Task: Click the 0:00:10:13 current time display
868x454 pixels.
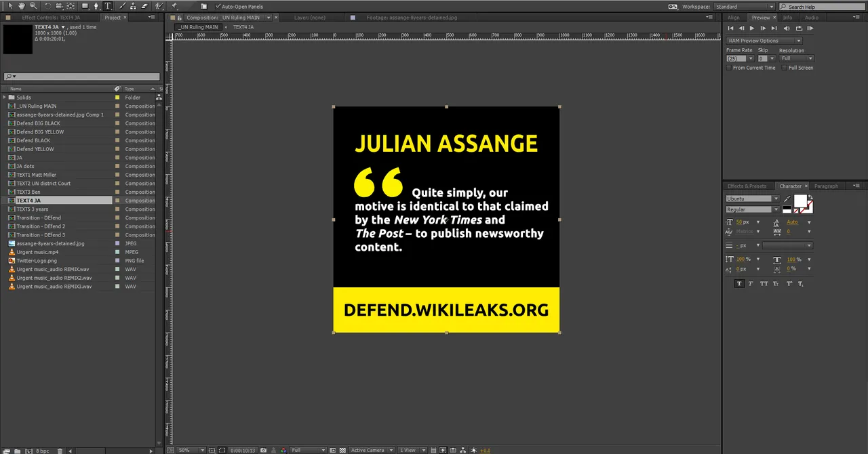Action: pyautogui.click(x=243, y=450)
